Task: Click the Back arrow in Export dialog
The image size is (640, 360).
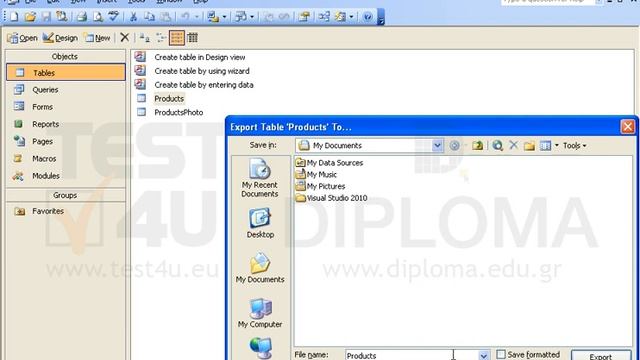Action: tap(454, 145)
